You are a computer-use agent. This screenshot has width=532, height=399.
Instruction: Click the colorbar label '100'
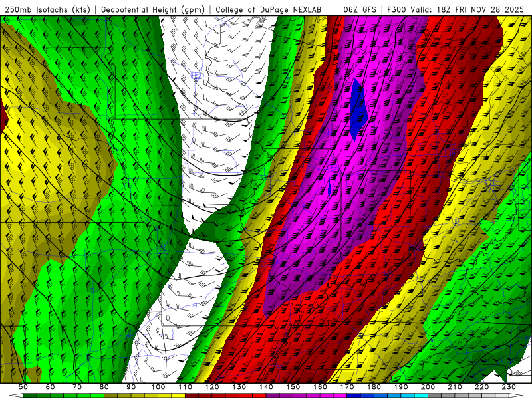[x=158, y=387]
